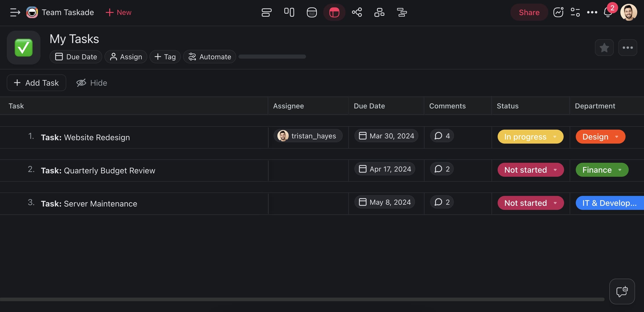Click the Add Task button
644x312 pixels.
pos(36,83)
